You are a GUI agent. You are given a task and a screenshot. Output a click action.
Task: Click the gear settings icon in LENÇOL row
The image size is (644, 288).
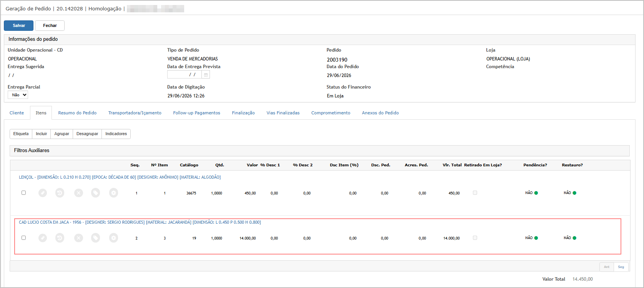[113, 193]
